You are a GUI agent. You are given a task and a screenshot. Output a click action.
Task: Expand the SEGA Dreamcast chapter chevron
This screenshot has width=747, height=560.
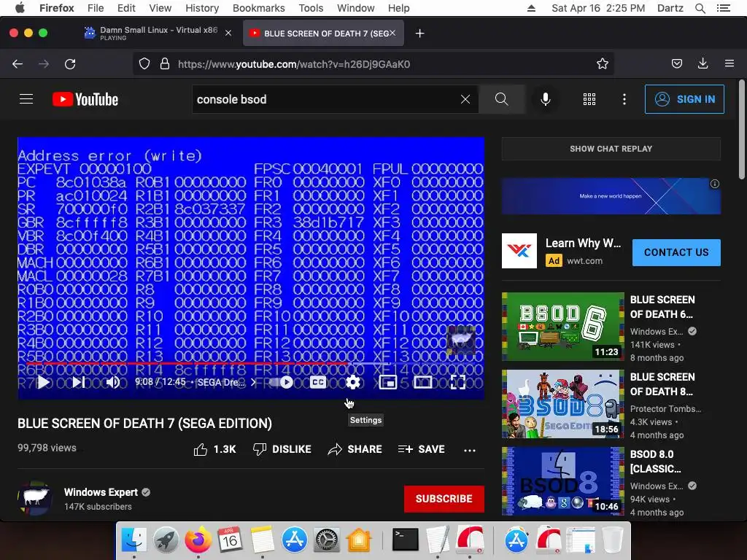tap(253, 382)
